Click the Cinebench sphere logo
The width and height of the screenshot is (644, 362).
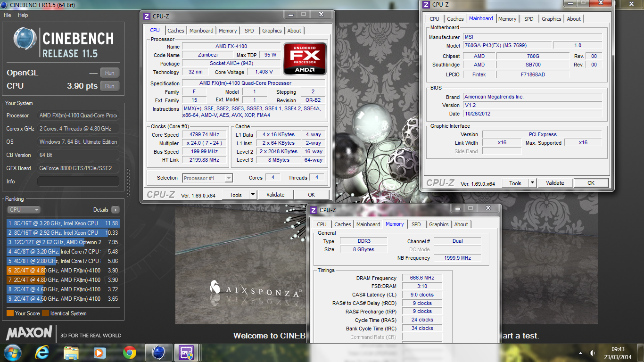click(x=25, y=39)
